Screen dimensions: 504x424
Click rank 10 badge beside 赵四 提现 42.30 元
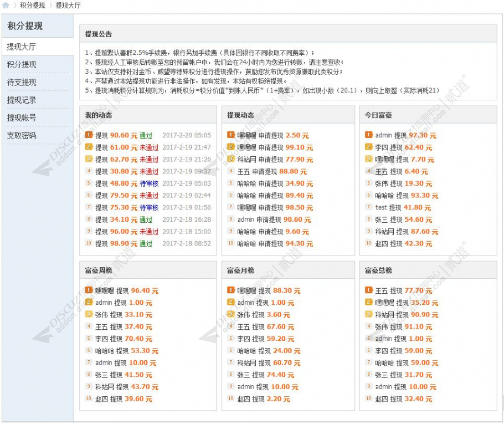click(x=369, y=243)
